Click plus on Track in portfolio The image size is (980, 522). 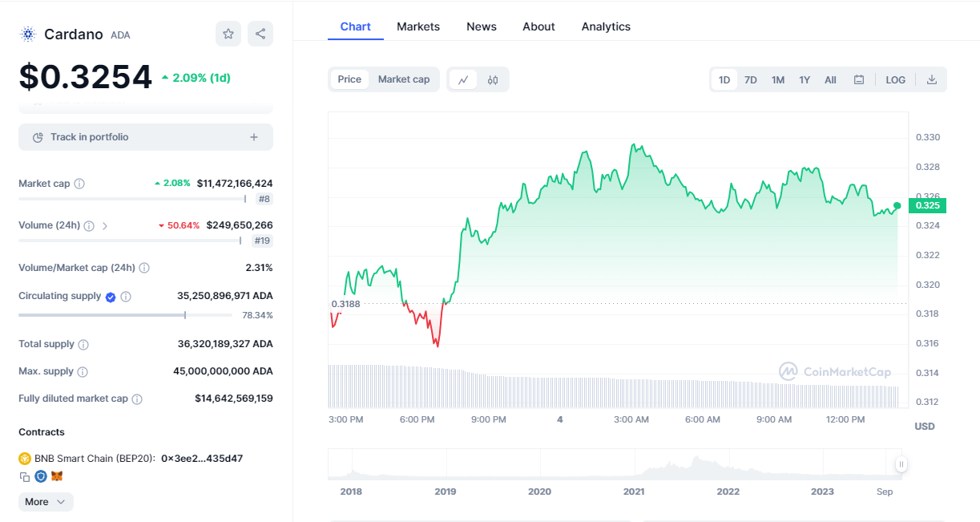click(254, 137)
